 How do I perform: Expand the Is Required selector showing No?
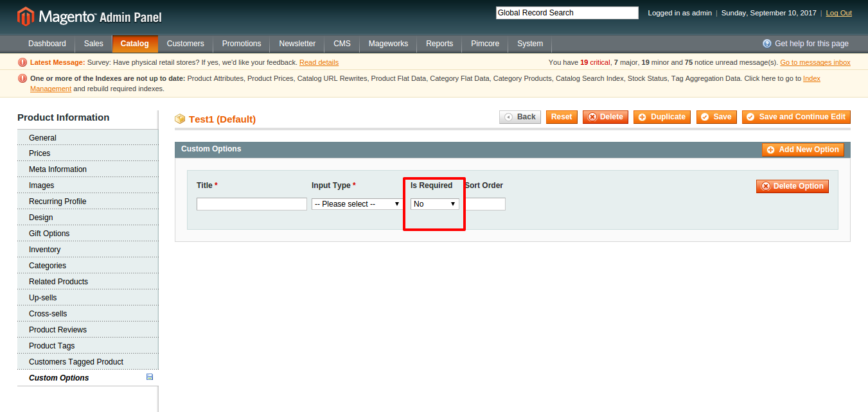click(x=434, y=203)
